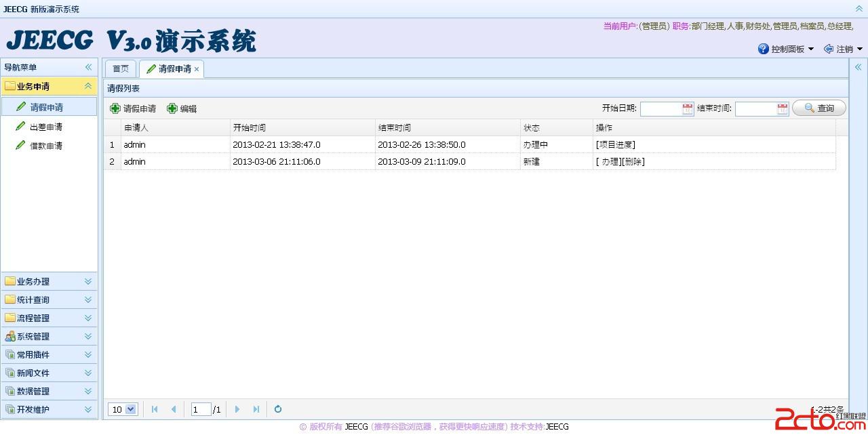
Task: Sort by 结束时间 column header
Action: (448, 127)
